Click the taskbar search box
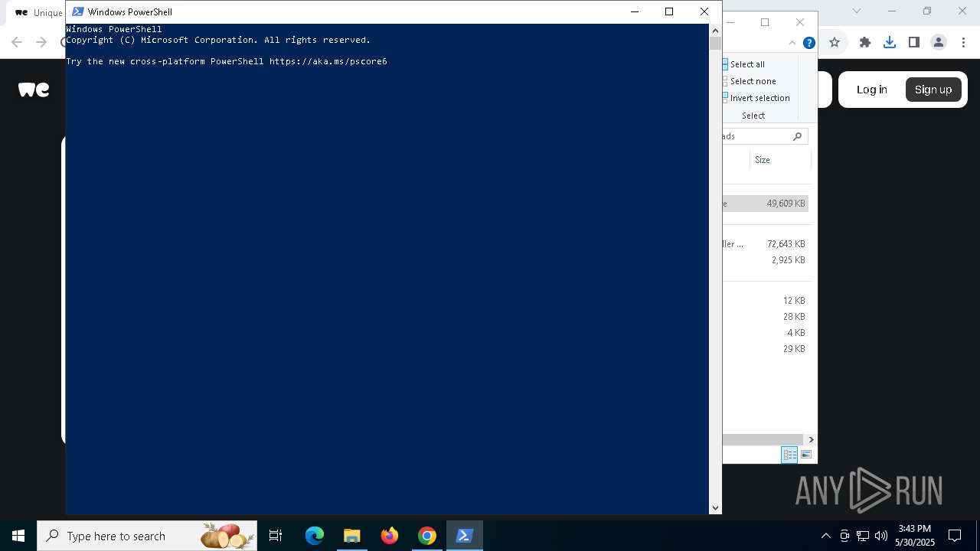Image resolution: width=980 pixels, height=551 pixels. 147,536
